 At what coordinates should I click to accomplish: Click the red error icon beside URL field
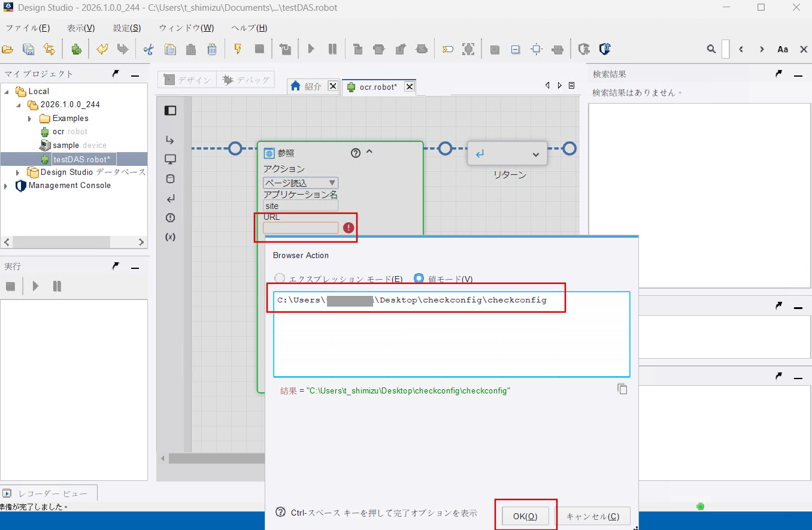(349, 228)
